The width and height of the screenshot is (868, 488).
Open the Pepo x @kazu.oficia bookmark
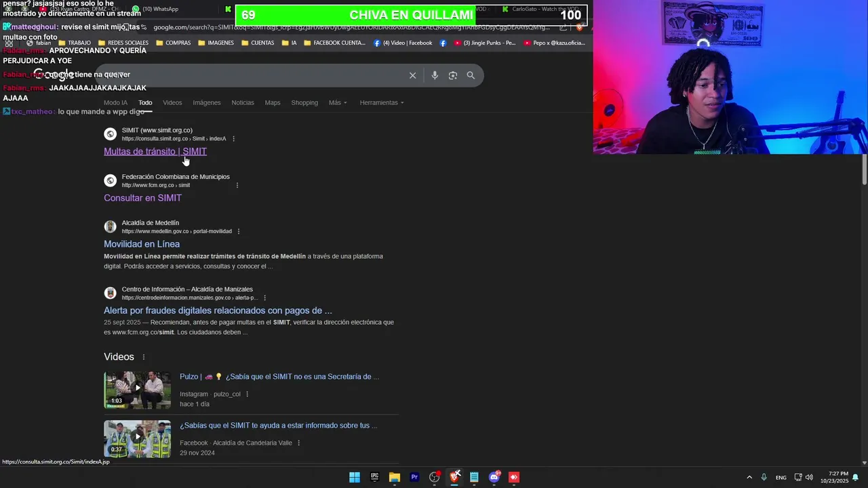554,43
